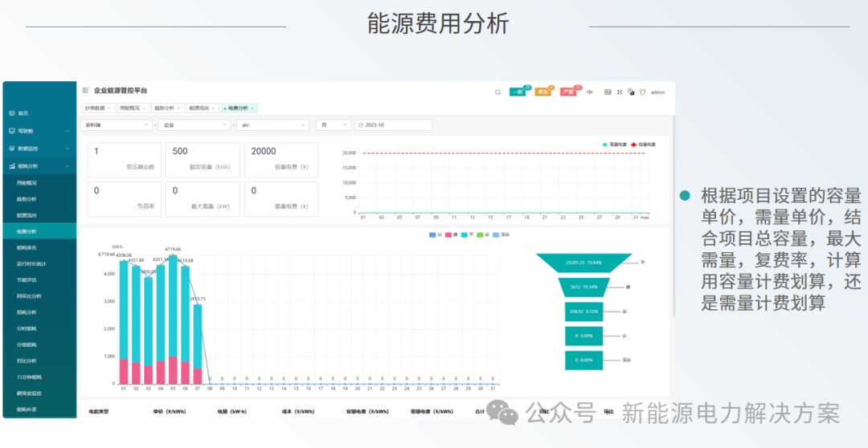Viewport: 868px width, 448px height.
Task: Select 电费分析 in sidebar
Action: click(x=39, y=231)
